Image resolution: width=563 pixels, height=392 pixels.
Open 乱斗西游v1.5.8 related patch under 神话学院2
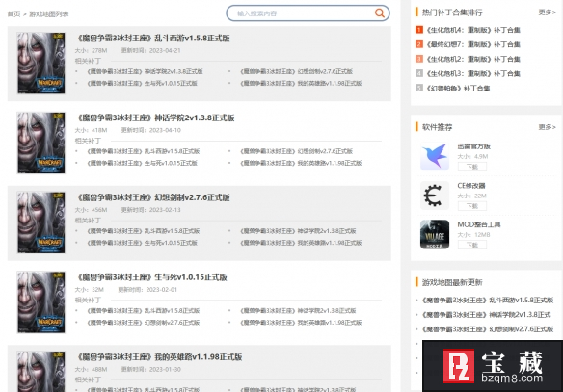coord(144,151)
